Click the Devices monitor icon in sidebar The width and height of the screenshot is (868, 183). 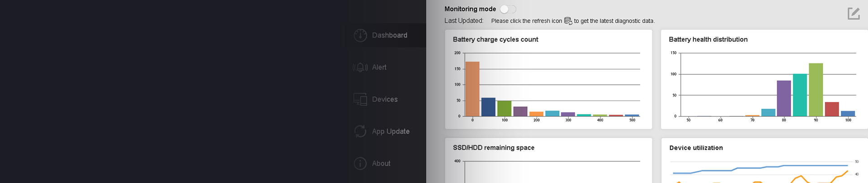pyautogui.click(x=360, y=100)
